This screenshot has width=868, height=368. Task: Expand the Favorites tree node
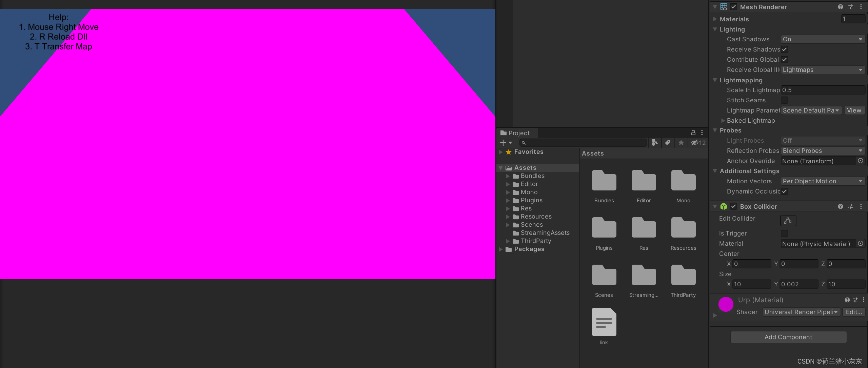click(501, 152)
